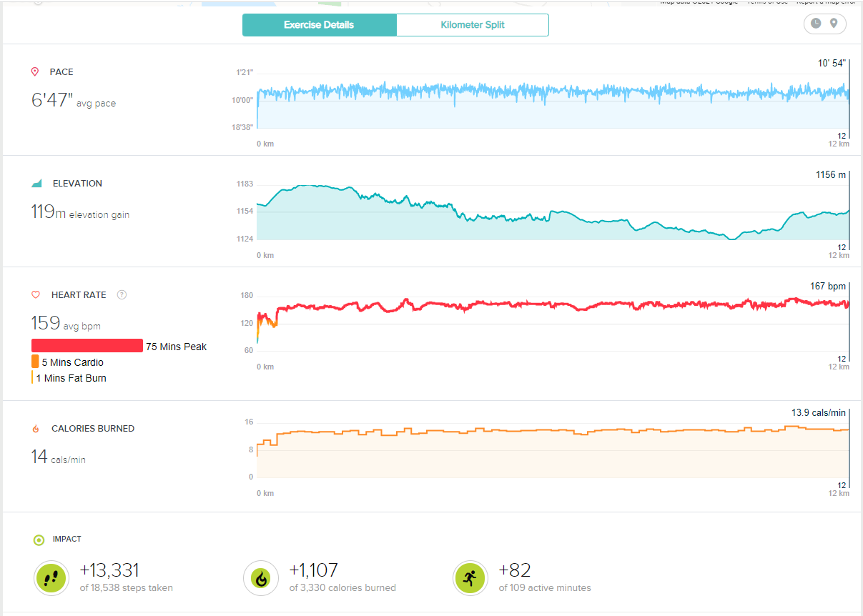Click the 1 Mins Fat Burn marker
Image resolution: width=863 pixels, height=616 pixels.
(x=32, y=377)
